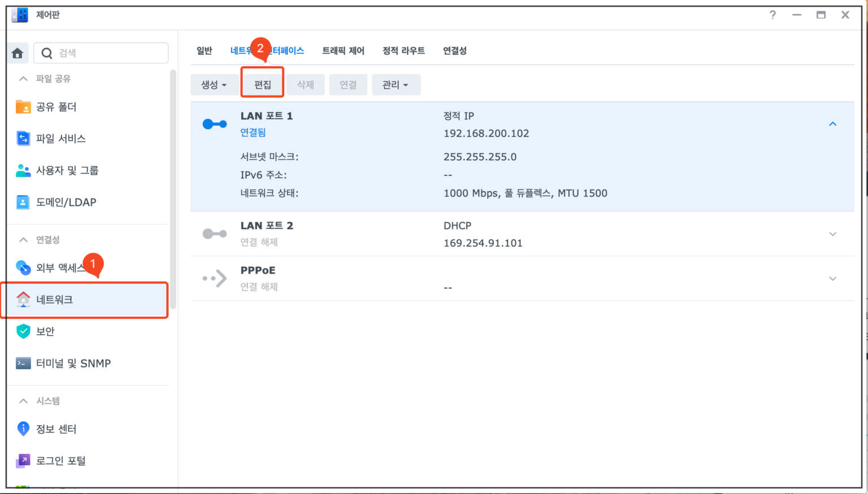The height and width of the screenshot is (494, 868).
Task: Switch to the 정적 라우트 tab
Action: [x=403, y=51]
